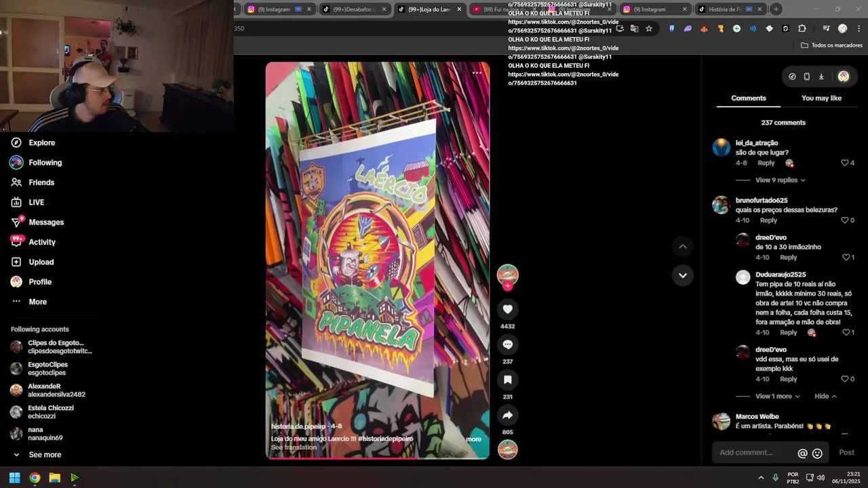Insert mention with @ icon
868x488 pixels.
802,453
